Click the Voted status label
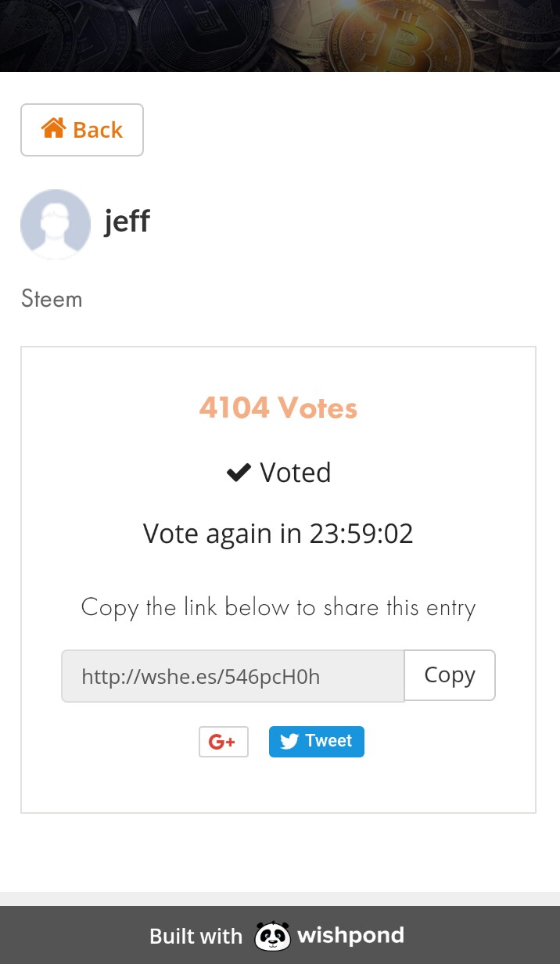 [x=296, y=473]
